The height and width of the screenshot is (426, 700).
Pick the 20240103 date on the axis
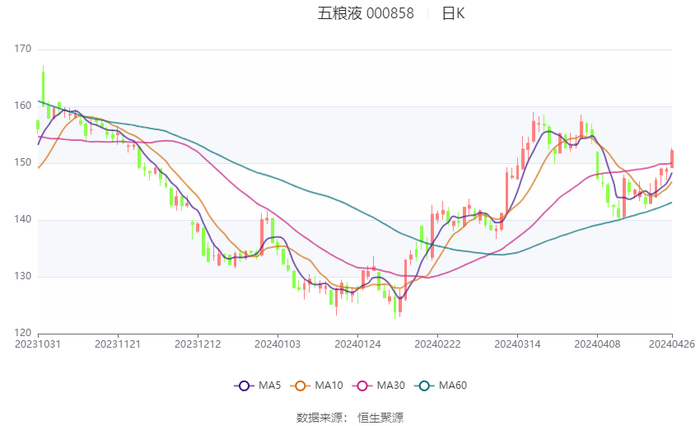(x=277, y=345)
